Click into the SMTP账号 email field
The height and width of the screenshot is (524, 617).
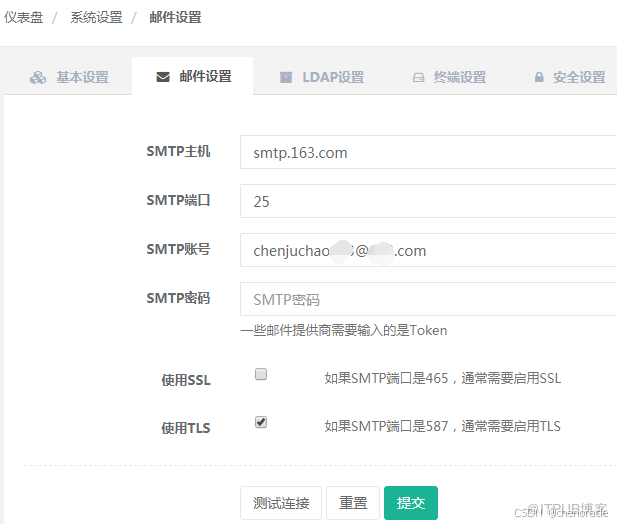coord(429,250)
